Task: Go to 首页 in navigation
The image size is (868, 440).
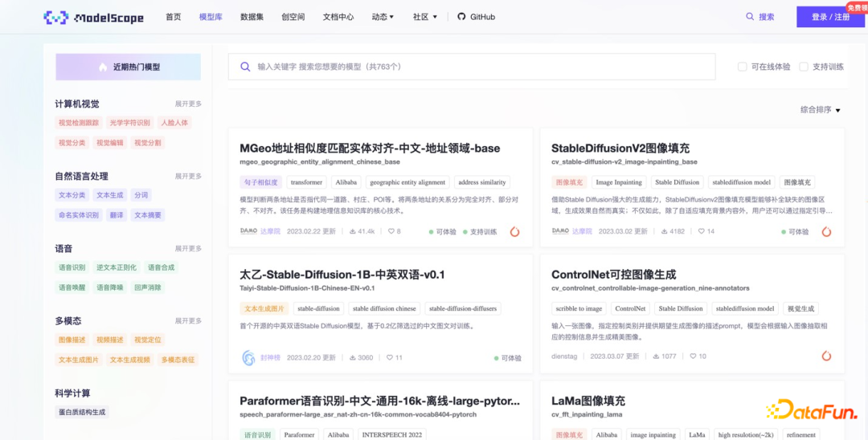Action: pos(174,17)
